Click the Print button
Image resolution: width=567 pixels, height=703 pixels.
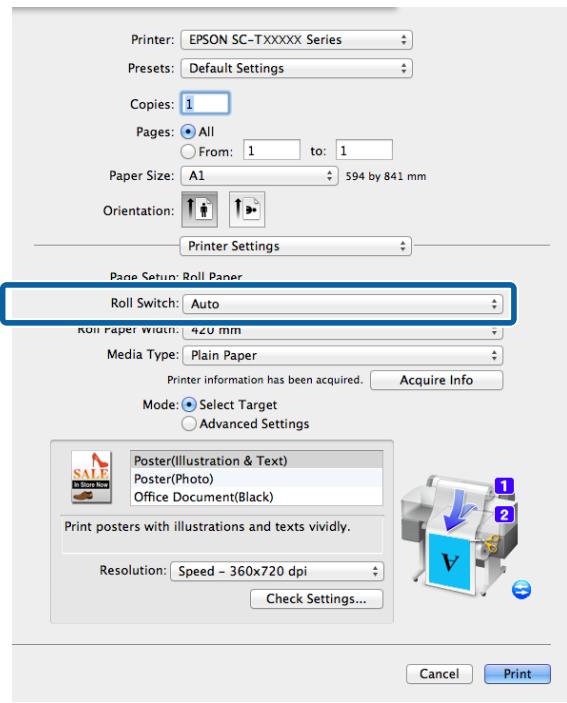click(x=517, y=674)
